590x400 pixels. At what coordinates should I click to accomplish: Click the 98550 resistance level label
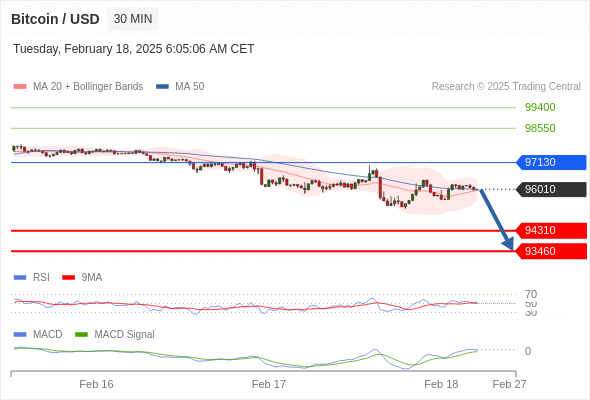coord(540,128)
